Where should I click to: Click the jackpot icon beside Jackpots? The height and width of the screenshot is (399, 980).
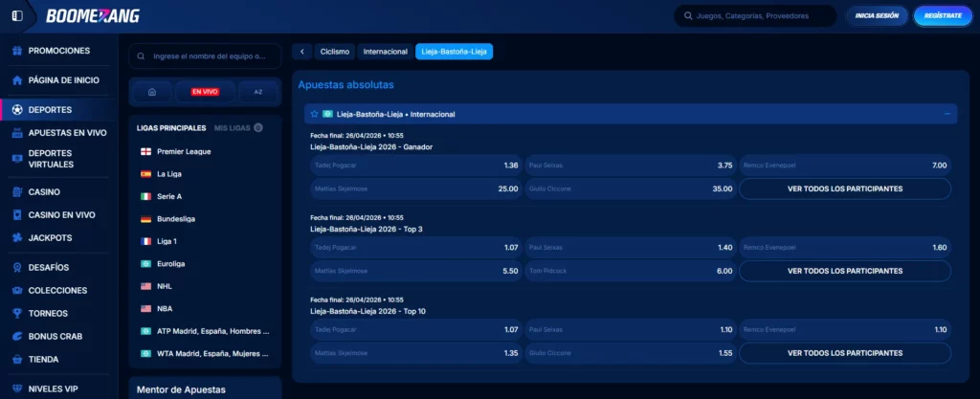coord(17,238)
